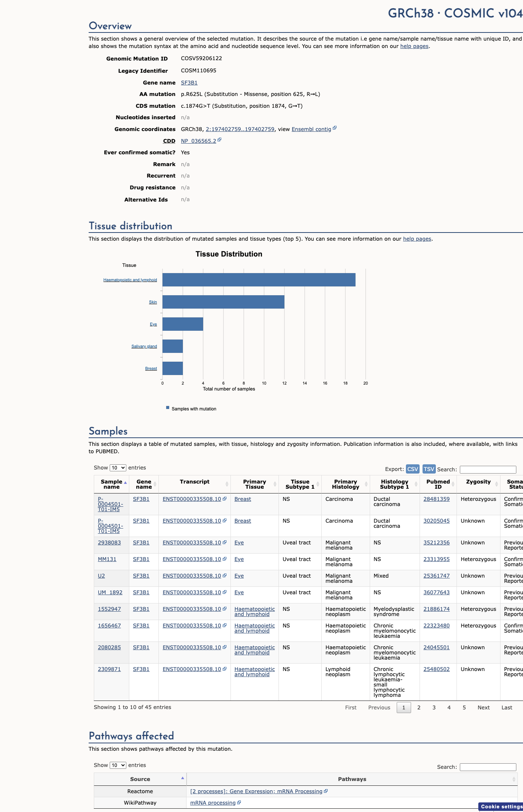The image size is (523, 812).
Task: Open help pages link in the Overview section
Action: pyautogui.click(x=414, y=46)
